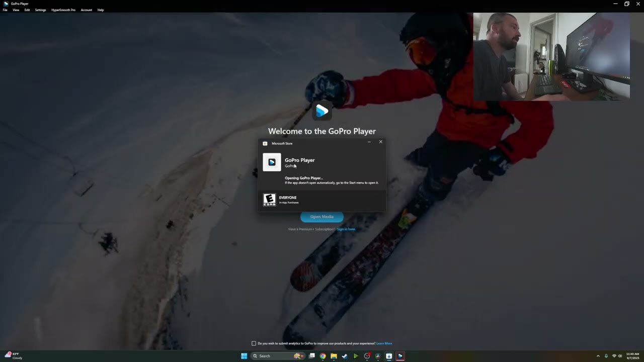Minimize the GoPro Player window

tap(615, 4)
